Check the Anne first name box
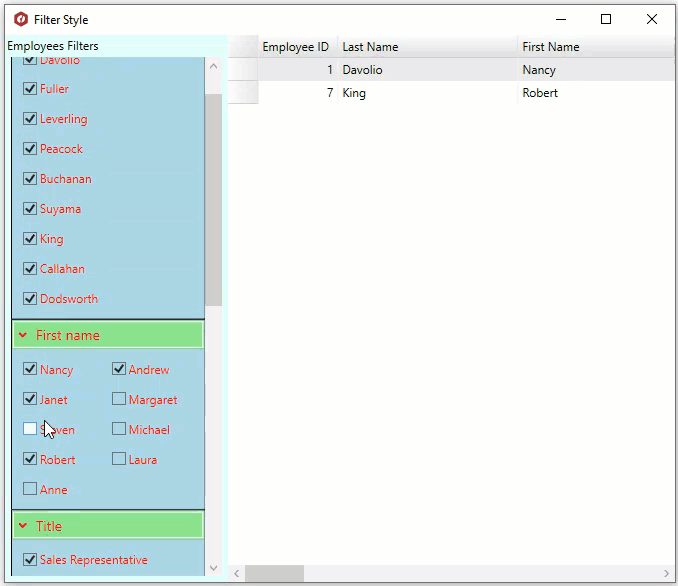Image resolution: width=678 pixels, height=586 pixels. (30, 490)
